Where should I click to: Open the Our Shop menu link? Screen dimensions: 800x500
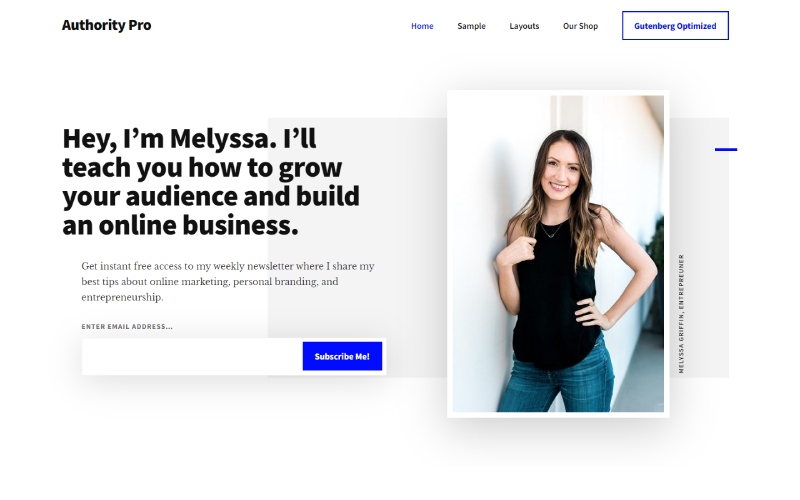point(580,26)
